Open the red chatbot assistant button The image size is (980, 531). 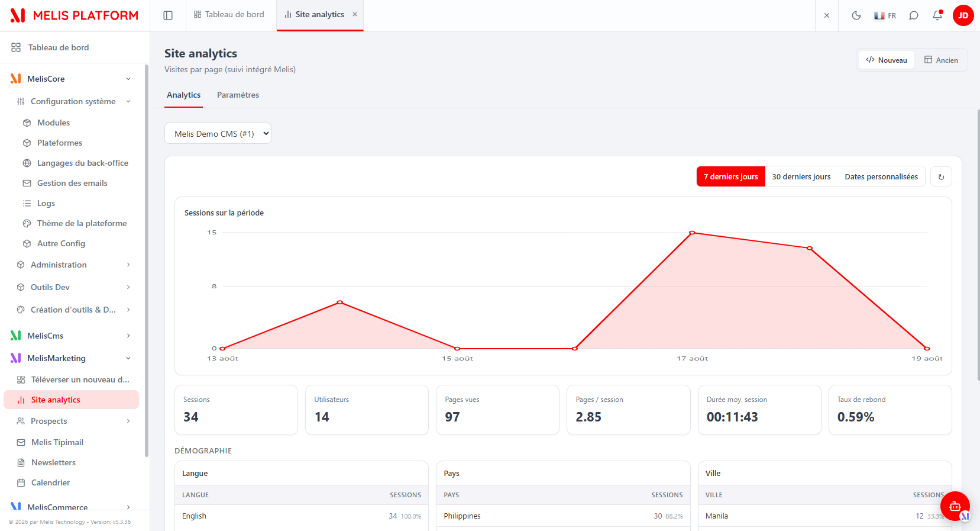(955, 506)
